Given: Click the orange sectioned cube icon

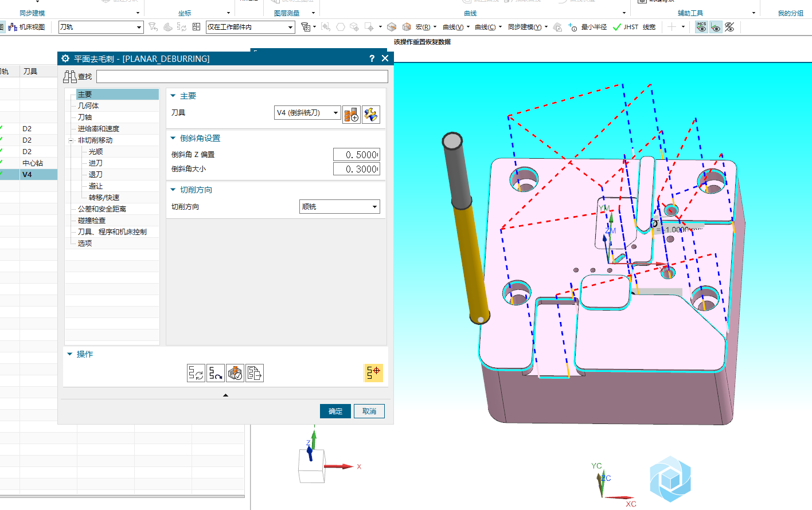Looking at the screenshot, I should pyautogui.click(x=407, y=27).
